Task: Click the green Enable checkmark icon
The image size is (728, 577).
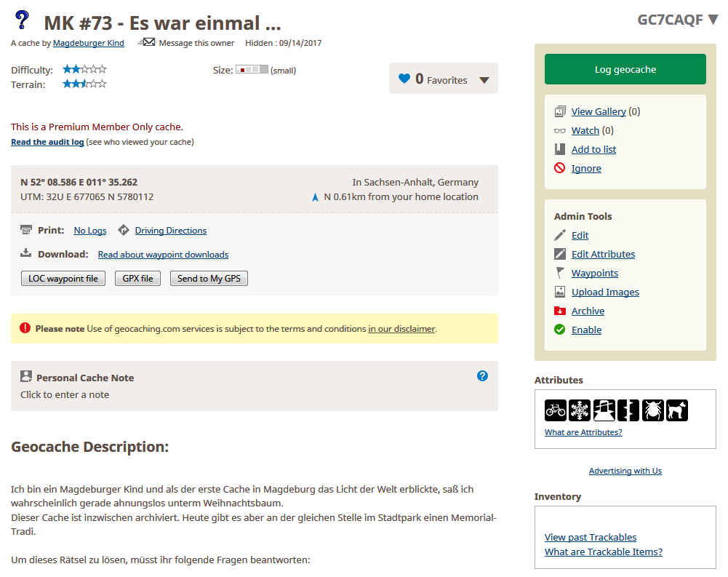Action: [x=560, y=330]
